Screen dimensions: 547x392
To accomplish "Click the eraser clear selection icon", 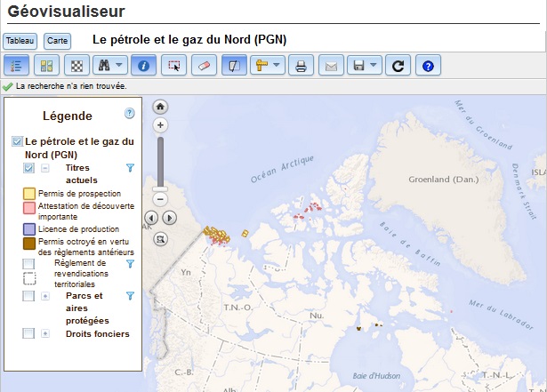I will pyautogui.click(x=204, y=65).
